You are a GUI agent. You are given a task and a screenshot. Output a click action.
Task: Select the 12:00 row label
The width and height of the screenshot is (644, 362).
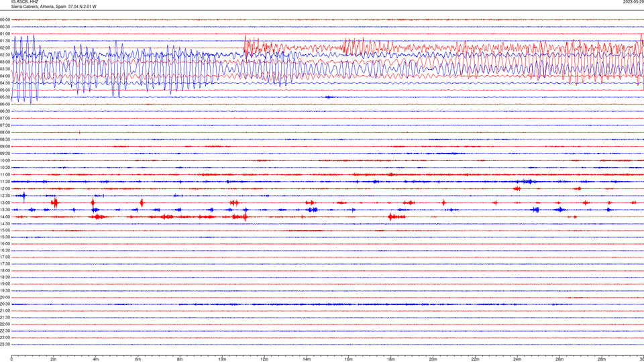coord(5,189)
